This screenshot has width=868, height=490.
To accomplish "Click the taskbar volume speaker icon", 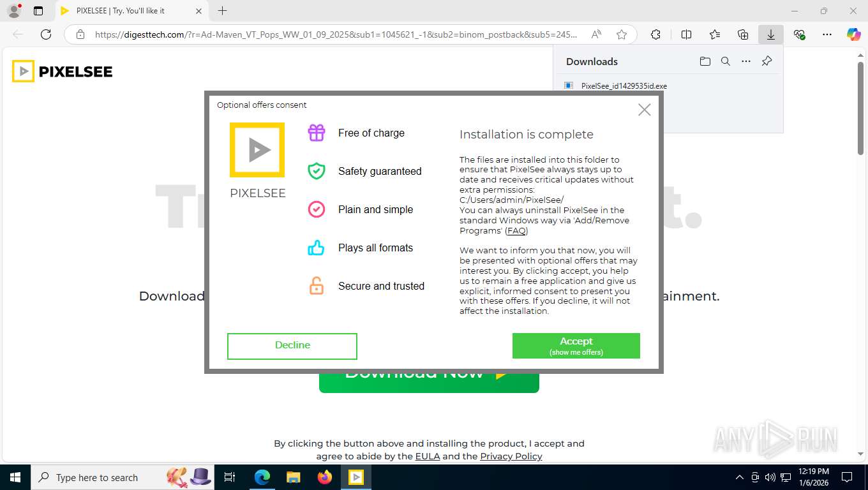I will [770, 477].
